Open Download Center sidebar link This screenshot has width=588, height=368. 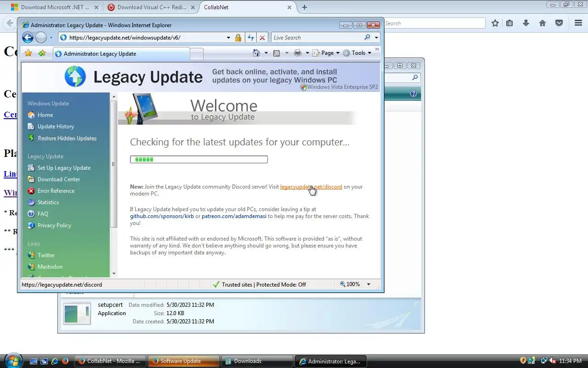pyautogui.click(x=59, y=179)
